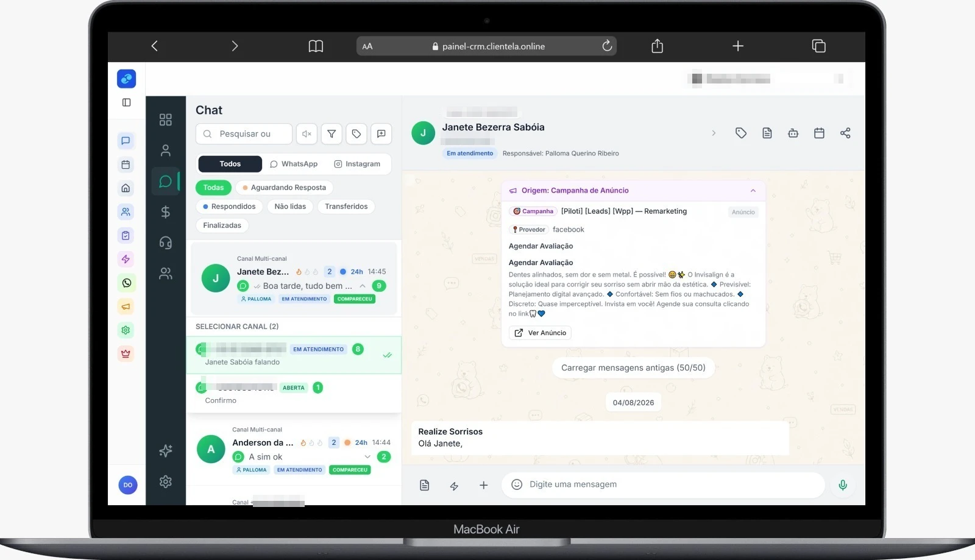
Task: Filter by Não lidas
Action: [x=290, y=207]
